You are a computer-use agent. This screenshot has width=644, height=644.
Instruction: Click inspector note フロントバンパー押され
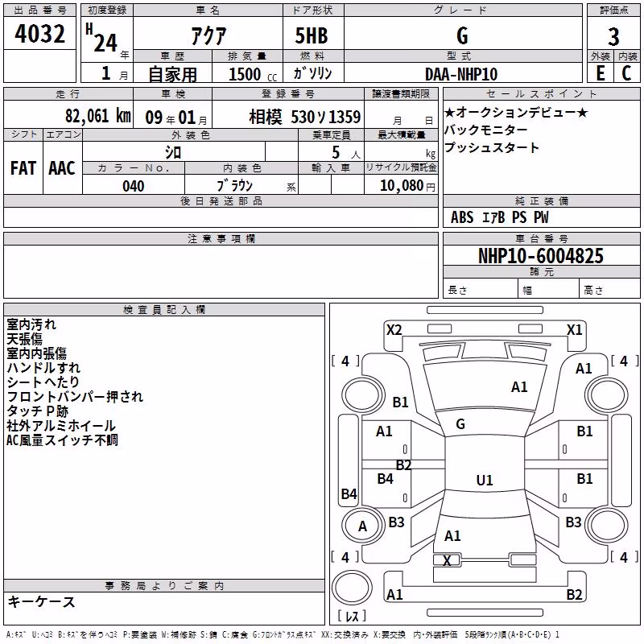(75, 396)
